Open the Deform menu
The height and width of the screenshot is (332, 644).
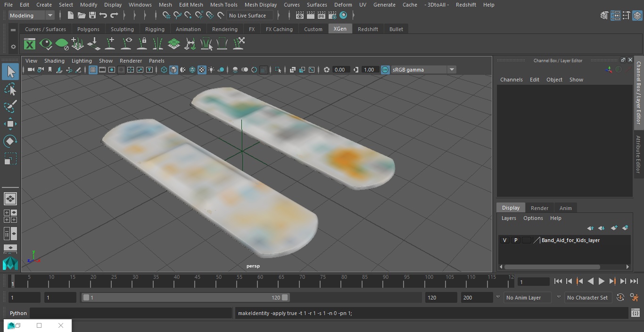tap(343, 5)
